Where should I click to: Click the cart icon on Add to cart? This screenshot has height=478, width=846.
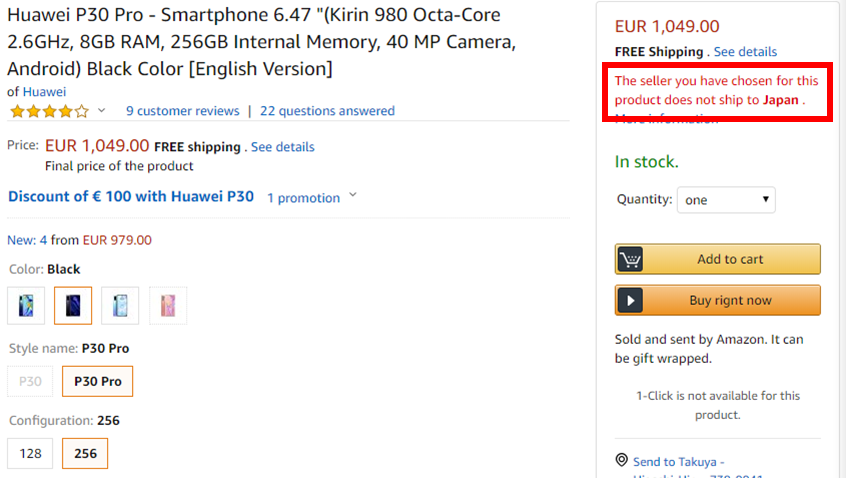[x=630, y=260]
